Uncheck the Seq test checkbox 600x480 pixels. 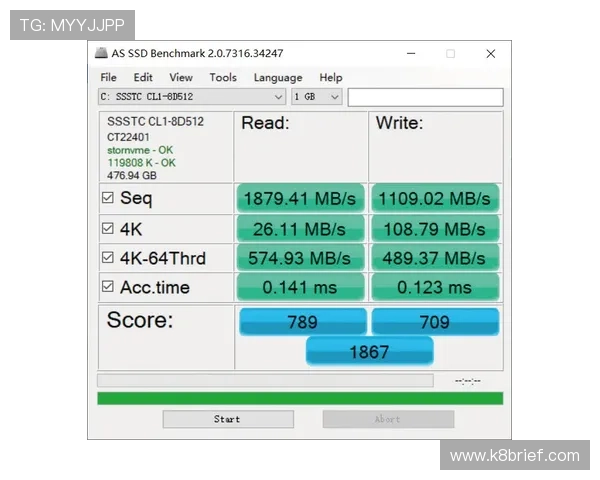pos(108,198)
